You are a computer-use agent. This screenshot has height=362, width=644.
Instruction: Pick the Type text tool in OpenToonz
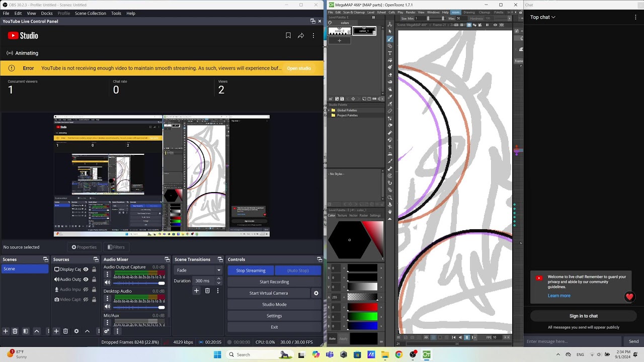pos(390,53)
